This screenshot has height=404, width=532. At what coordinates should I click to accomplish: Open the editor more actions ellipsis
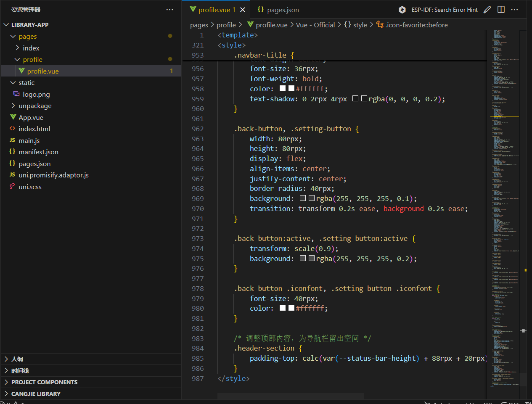pos(515,10)
